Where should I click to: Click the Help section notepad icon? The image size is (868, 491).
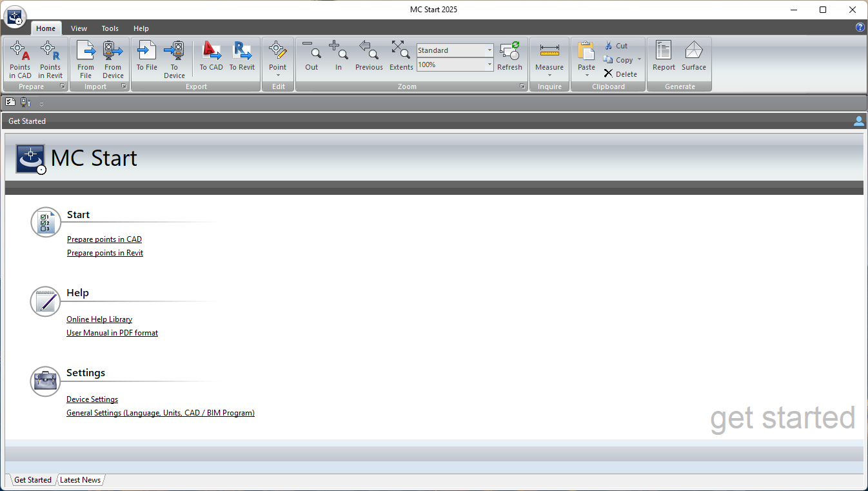point(46,301)
